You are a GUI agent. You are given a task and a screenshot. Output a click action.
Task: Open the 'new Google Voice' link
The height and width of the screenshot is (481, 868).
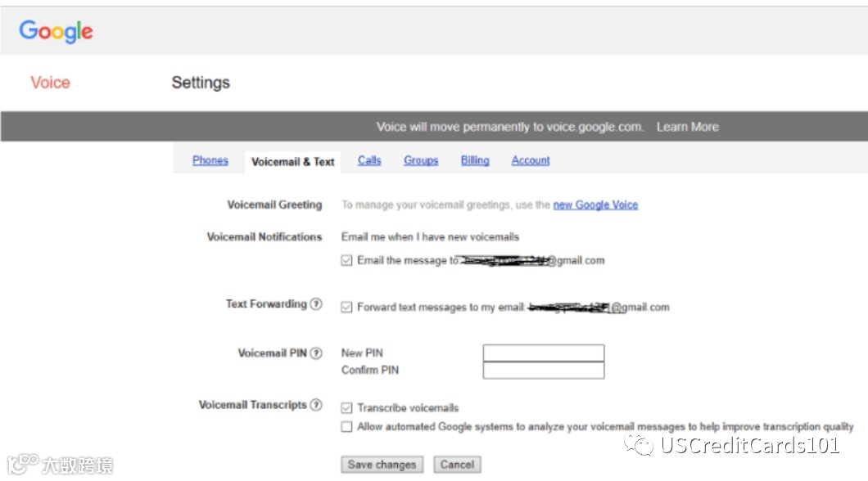click(x=595, y=205)
